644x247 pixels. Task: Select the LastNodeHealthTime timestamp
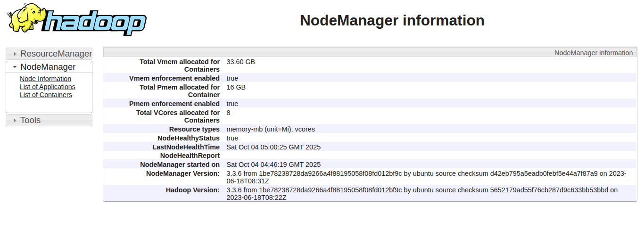point(273,147)
